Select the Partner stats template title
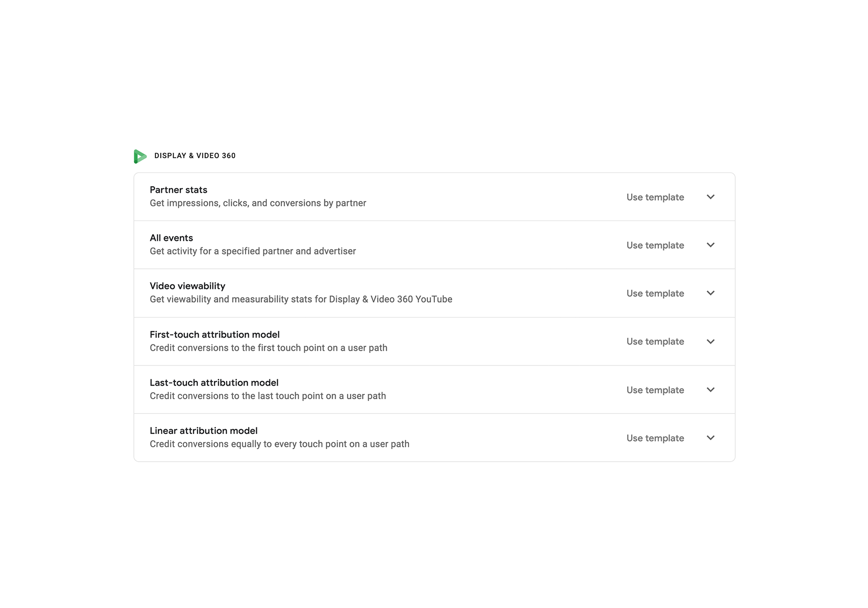Image resolution: width=868 pixels, height=608 pixels. 178,190
